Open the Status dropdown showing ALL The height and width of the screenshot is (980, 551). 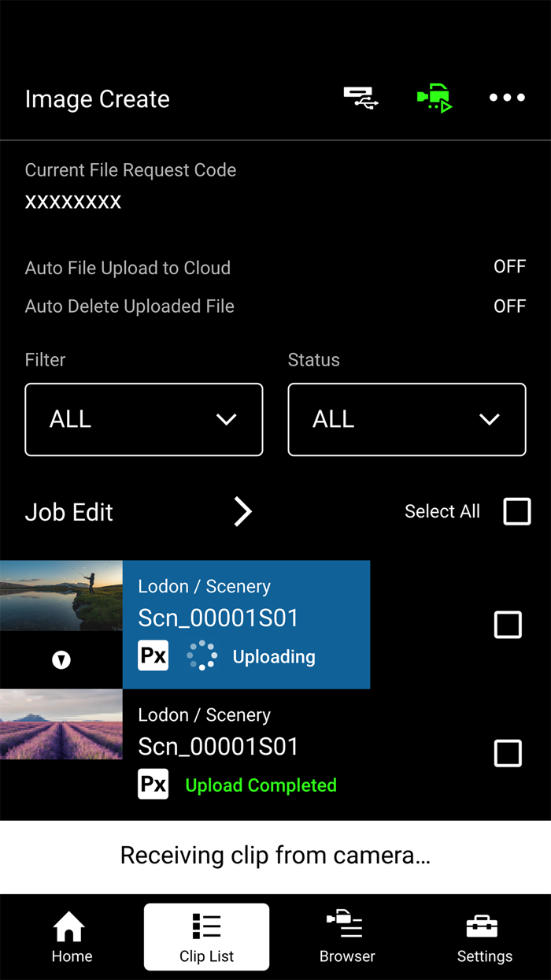406,419
